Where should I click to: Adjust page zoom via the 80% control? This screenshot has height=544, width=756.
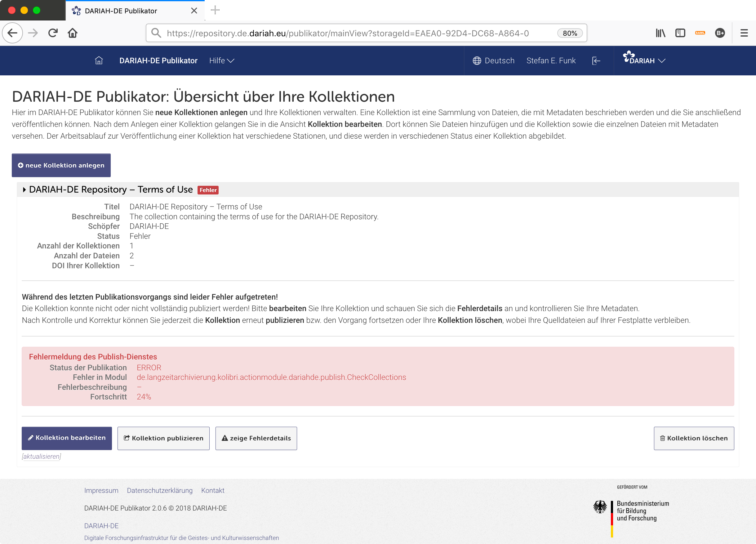coord(570,33)
